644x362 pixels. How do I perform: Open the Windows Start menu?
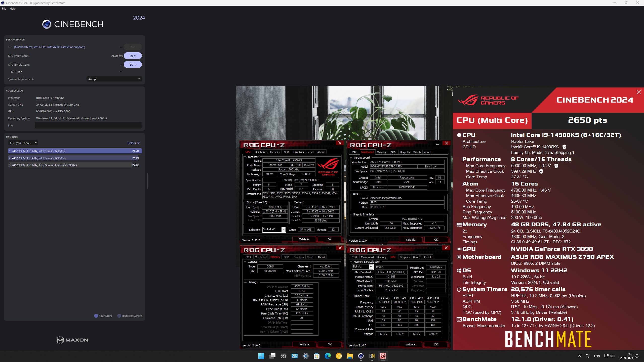click(261, 356)
